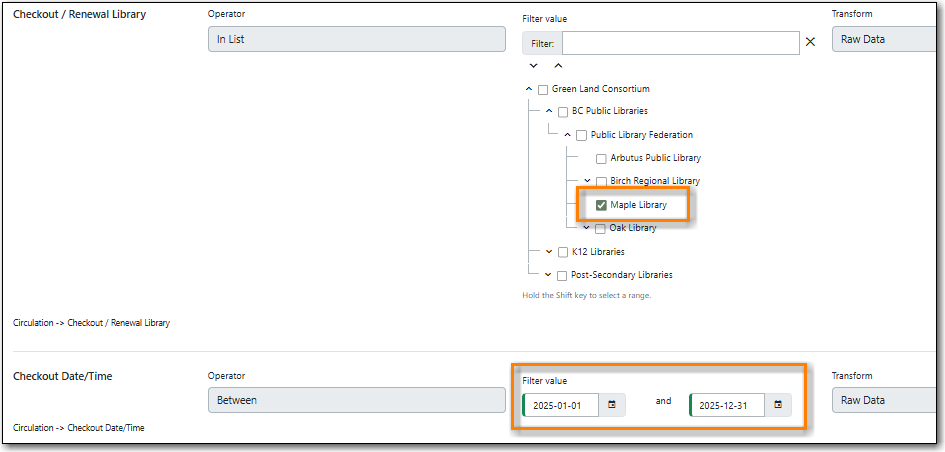Collapse the BC Public Libraries branch
Image resolution: width=945 pixels, height=452 pixels.
pos(548,111)
